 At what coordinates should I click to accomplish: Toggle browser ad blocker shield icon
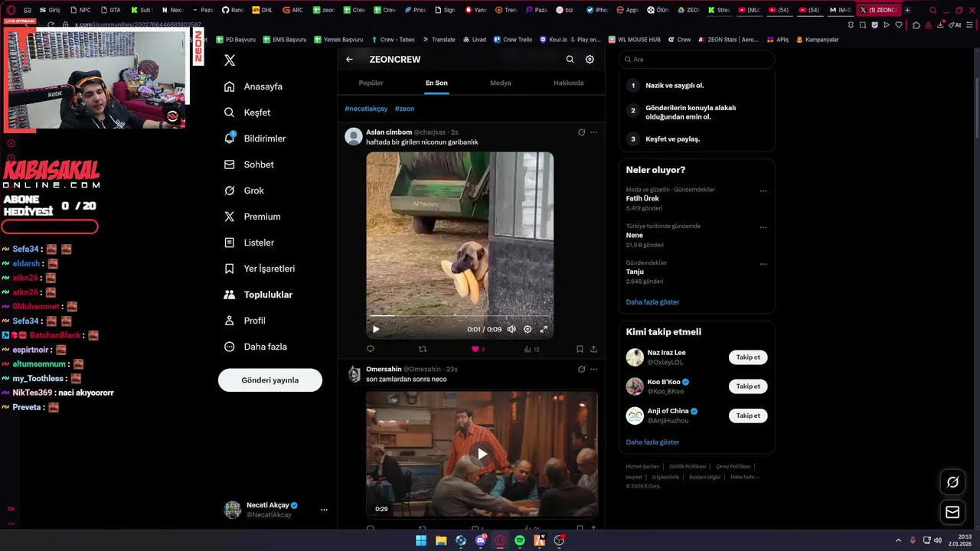(x=876, y=24)
